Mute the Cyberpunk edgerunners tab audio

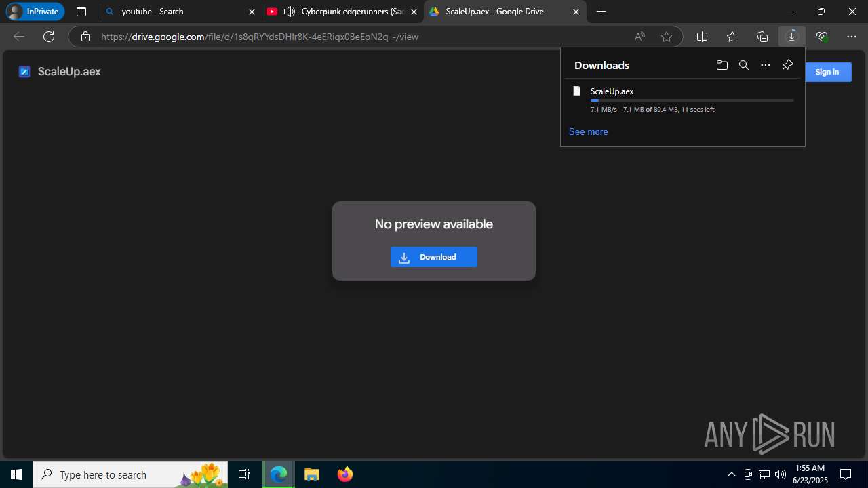(290, 12)
